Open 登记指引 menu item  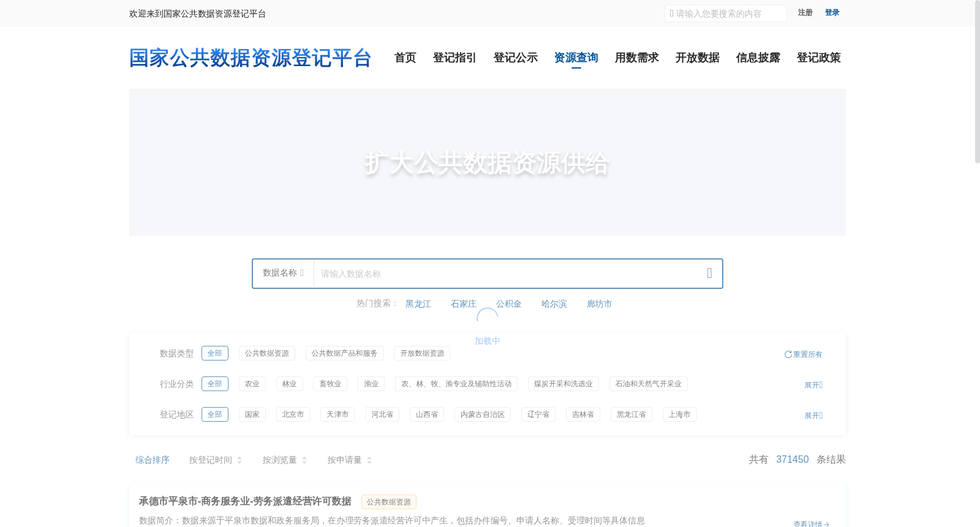(x=454, y=58)
